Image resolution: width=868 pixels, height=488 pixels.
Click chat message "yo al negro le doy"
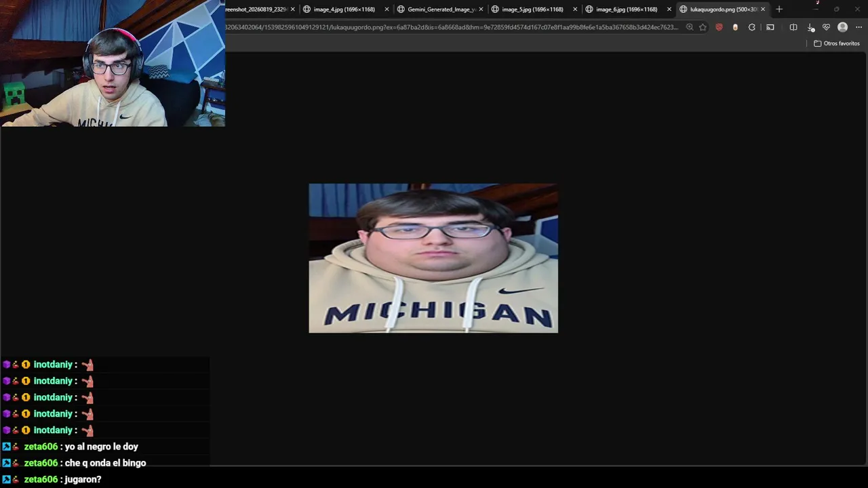click(x=101, y=447)
